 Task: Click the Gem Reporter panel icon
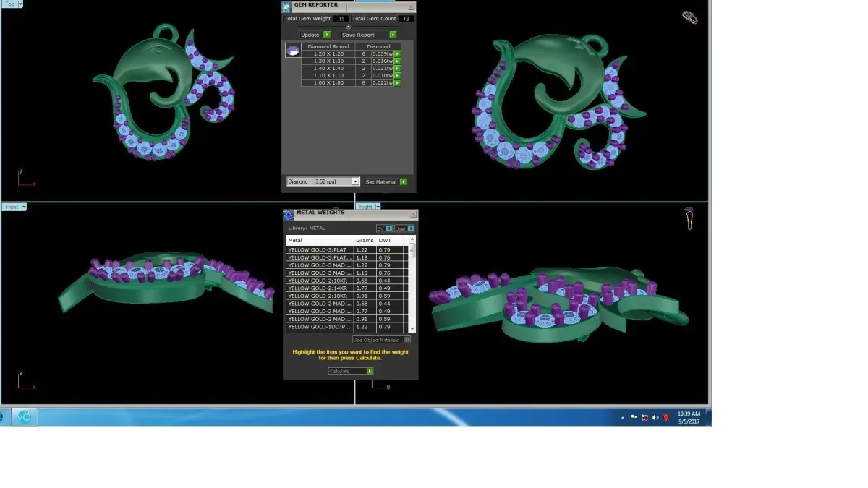click(286, 7)
